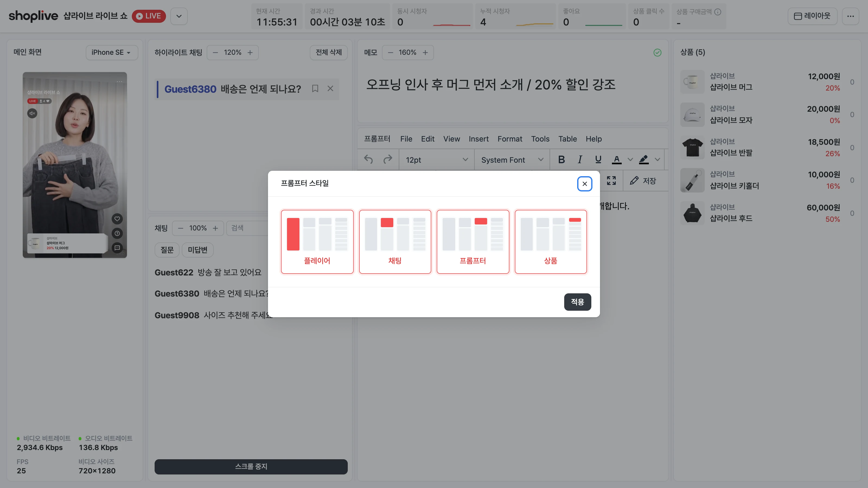
Task: Apply the text color A button
Action: [617, 160]
